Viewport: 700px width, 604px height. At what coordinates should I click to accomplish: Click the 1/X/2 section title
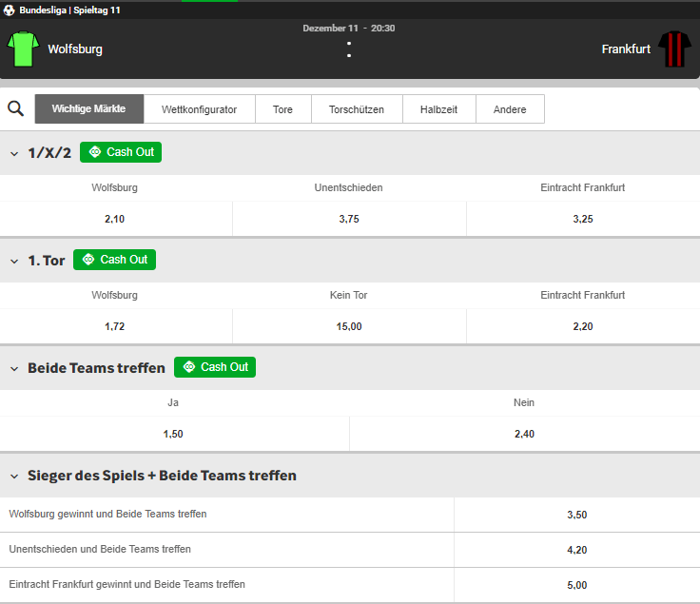pos(49,153)
